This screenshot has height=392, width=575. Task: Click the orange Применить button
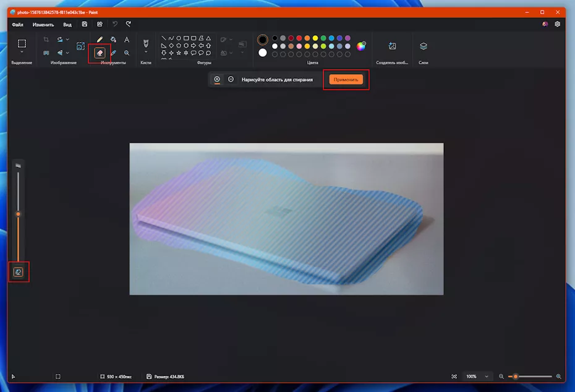tap(346, 80)
